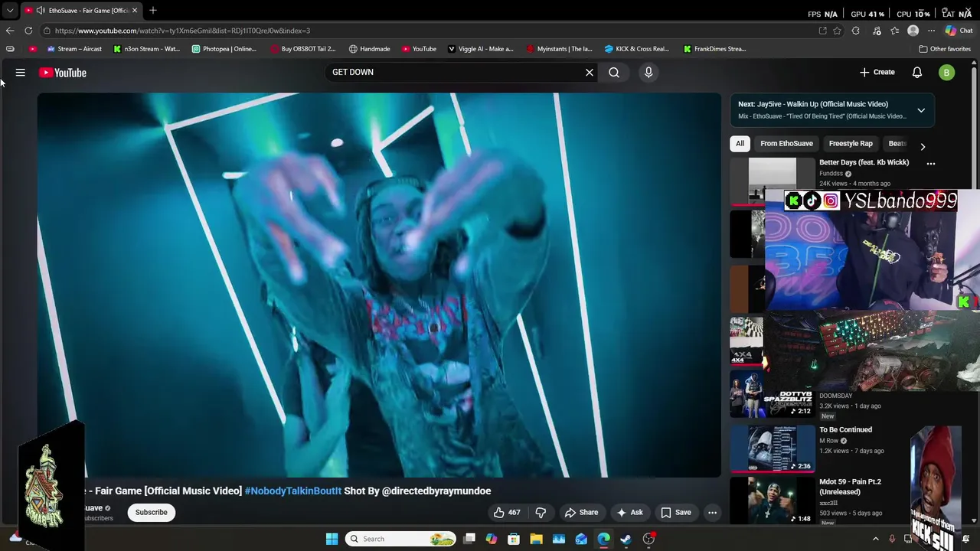Close the EthoSuave Fair Game tab
The image size is (980, 551).
[135, 10]
